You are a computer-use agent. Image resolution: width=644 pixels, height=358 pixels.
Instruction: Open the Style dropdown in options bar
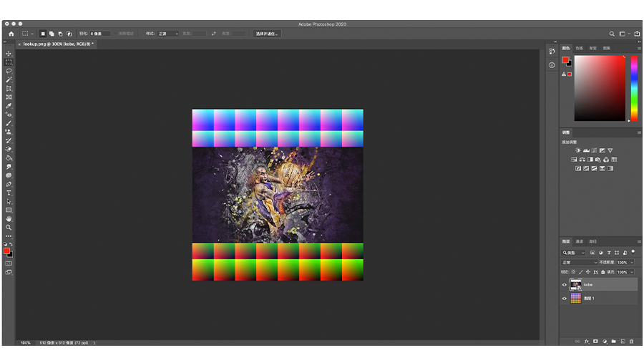point(168,34)
